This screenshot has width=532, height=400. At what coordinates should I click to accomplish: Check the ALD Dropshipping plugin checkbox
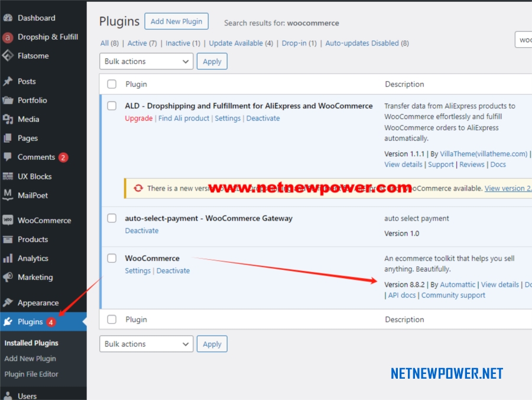click(112, 105)
